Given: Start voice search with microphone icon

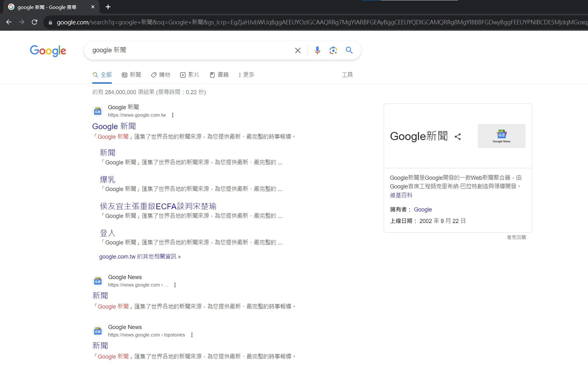Looking at the screenshot, I should (317, 50).
